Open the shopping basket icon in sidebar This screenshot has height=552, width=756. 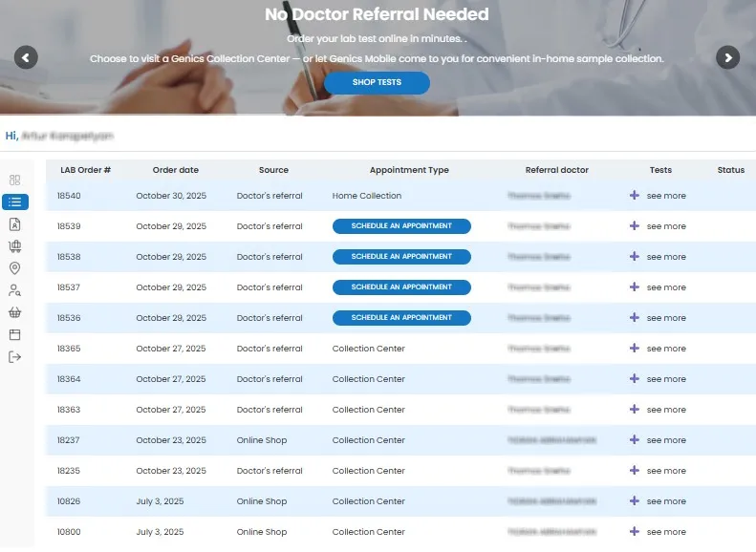tap(15, 312)
